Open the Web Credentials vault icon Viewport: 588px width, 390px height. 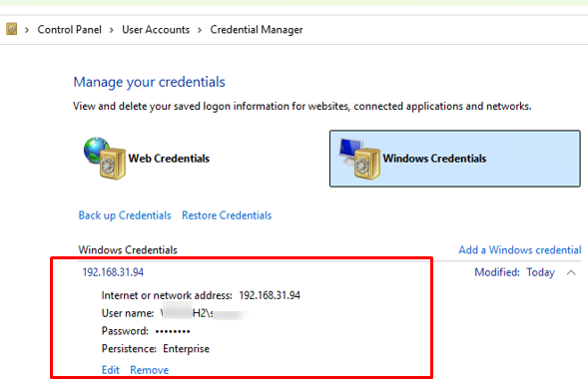coord(105,159)
